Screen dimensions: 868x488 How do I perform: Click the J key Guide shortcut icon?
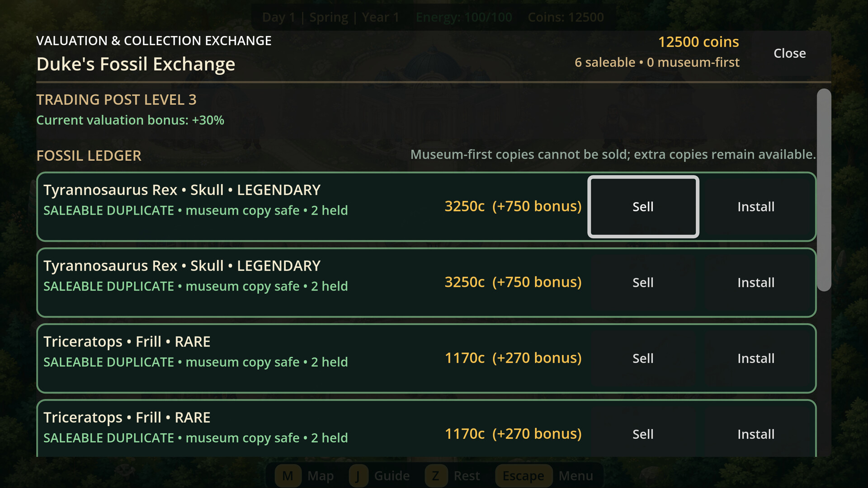pyautogui.click(x=358, y=476)
